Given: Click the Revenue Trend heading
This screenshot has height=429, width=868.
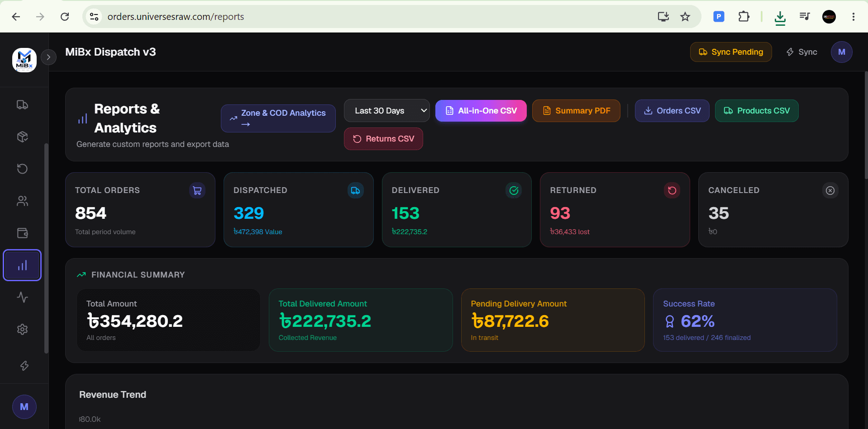Looking at the screenshot, I should pos(113,395).
